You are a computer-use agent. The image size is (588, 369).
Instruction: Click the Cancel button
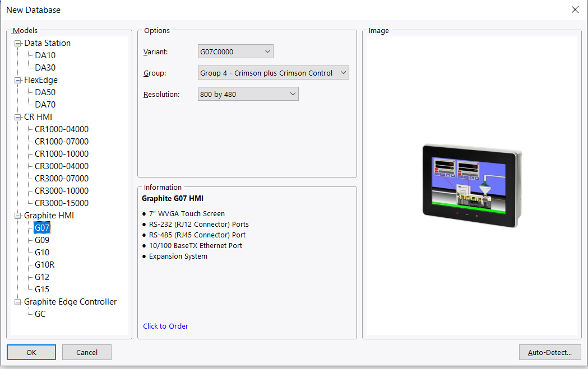tap(87, 352)
